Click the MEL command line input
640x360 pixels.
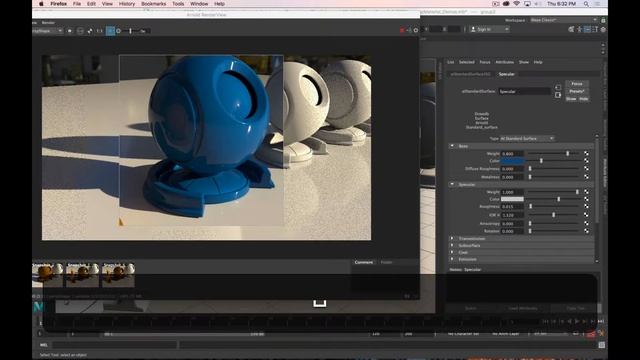click(115, 345)
